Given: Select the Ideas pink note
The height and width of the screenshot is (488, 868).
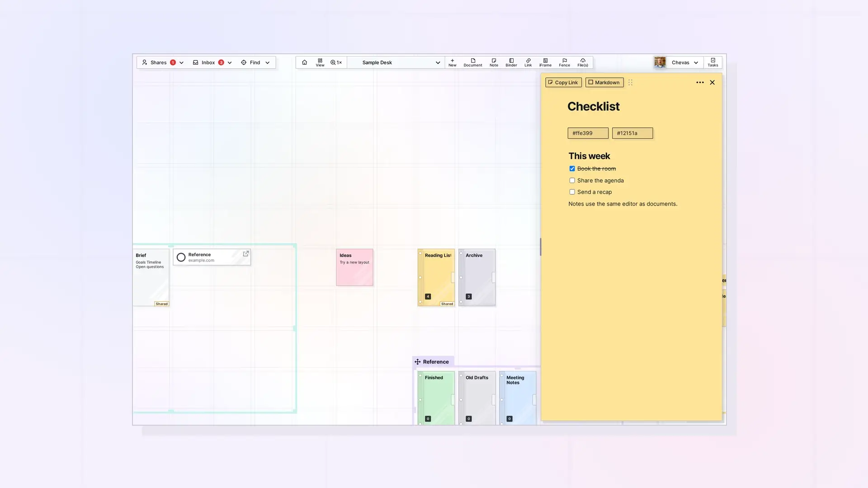Looking at the screenshot, I should coord(354,267).
